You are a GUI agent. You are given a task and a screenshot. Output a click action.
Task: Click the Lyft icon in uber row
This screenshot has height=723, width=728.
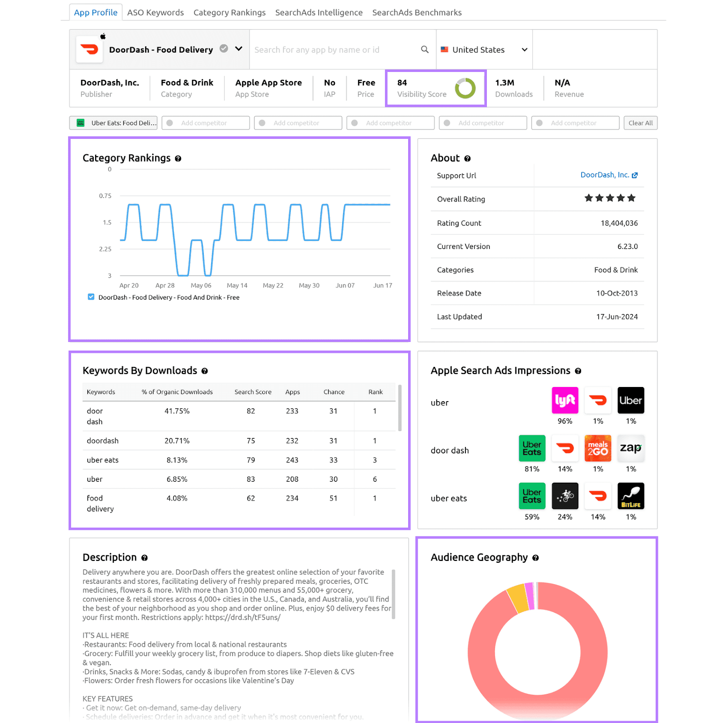565,400
